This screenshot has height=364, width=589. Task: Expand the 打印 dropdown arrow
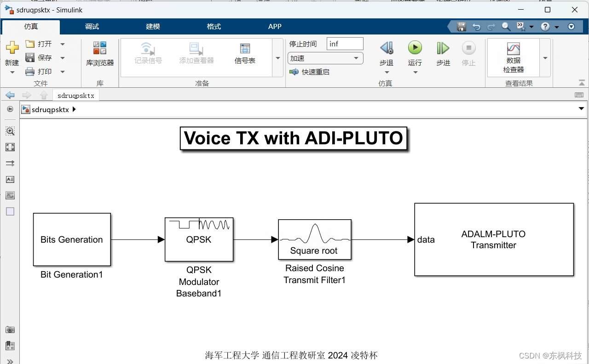click(x=63, y=72)
